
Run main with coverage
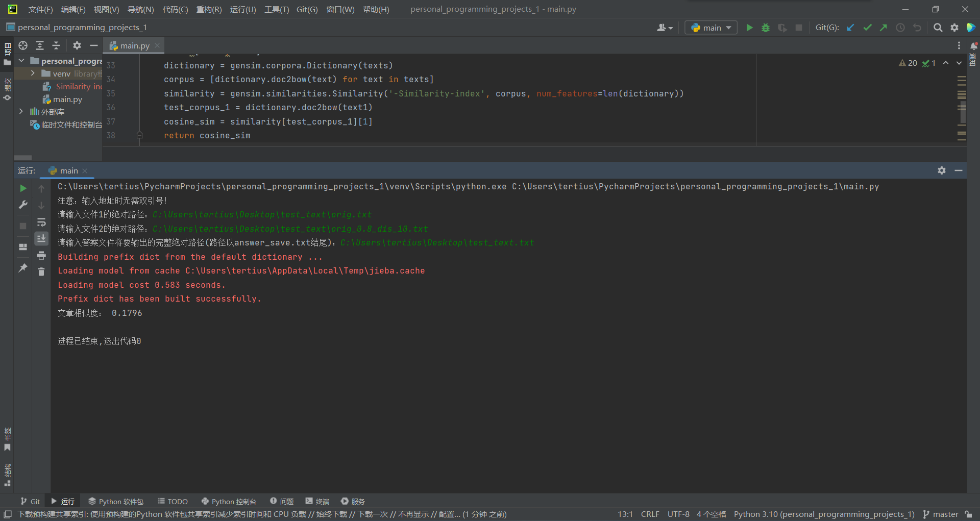coord(782,28)
